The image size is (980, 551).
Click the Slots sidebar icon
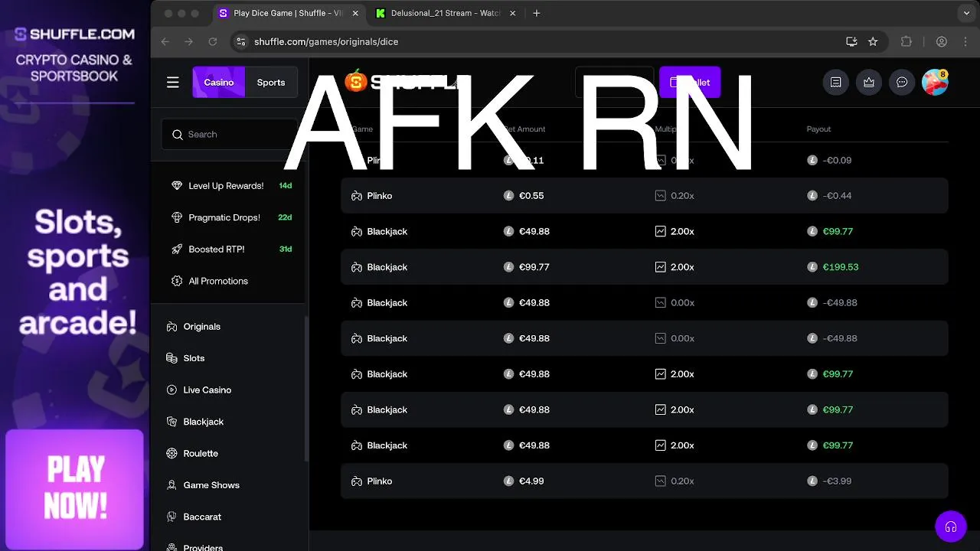(172, 358)
